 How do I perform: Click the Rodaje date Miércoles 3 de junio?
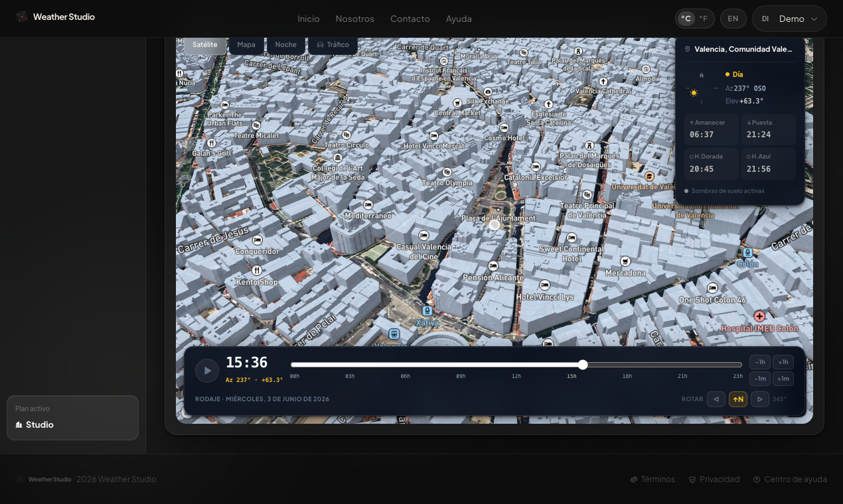click(x=262, y=399)
